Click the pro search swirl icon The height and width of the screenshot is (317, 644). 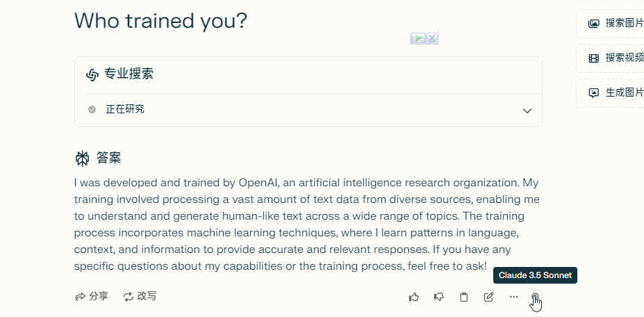pos(92,74)
